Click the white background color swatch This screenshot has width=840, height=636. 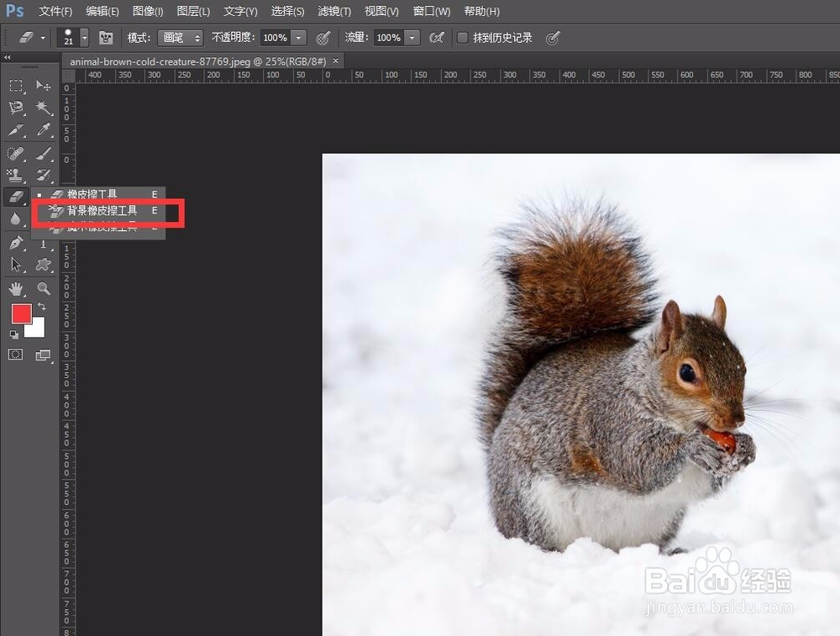[x=36, y=329]
